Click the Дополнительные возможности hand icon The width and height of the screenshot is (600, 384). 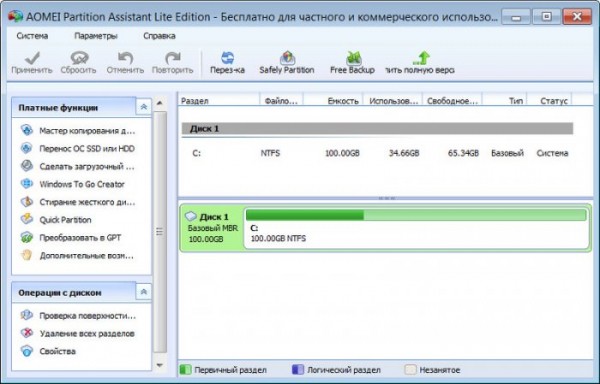pyautogui.click(x=26, y=255)
